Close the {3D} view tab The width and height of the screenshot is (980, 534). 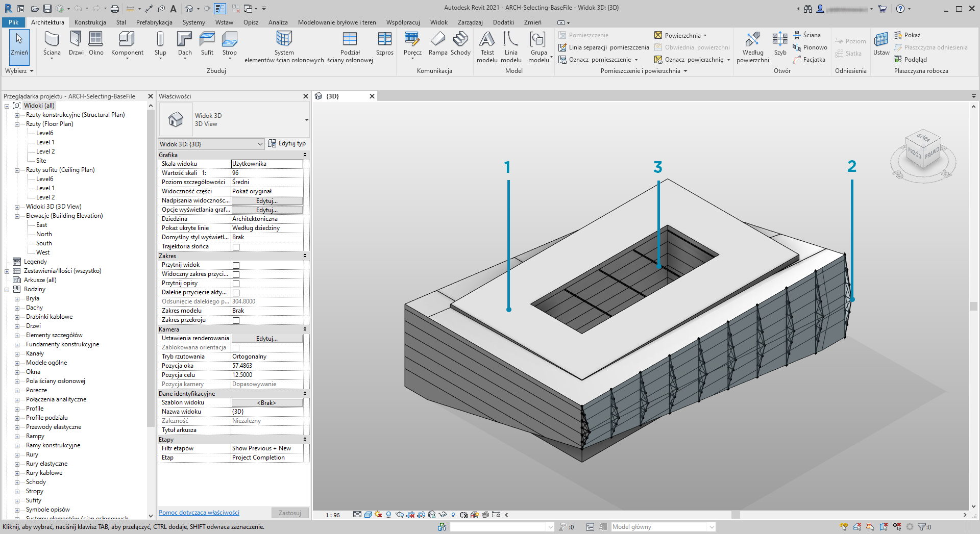372,96
